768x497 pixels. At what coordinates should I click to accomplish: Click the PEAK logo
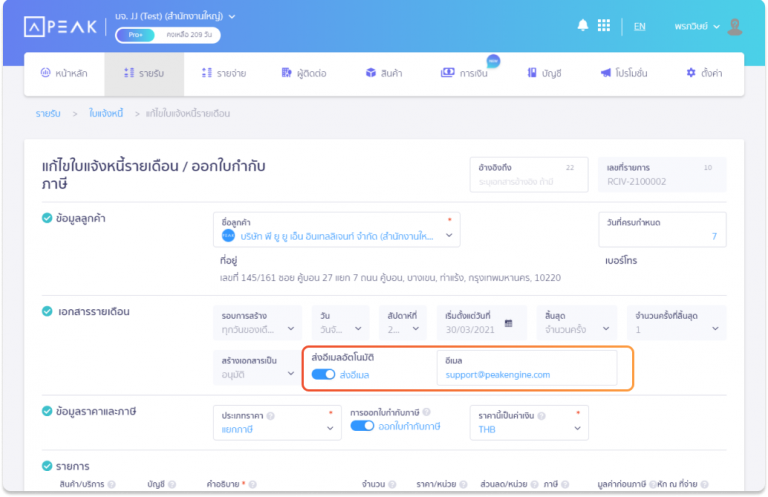pos(61,26)
